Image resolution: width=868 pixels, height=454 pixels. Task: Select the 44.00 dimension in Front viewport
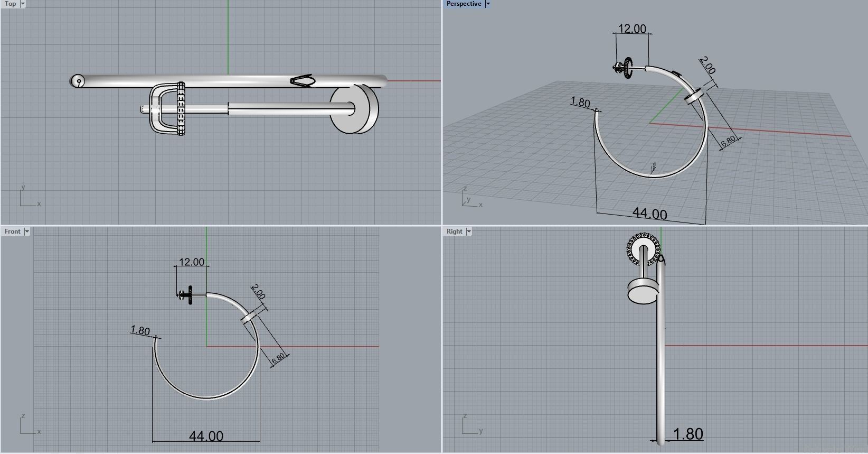click(x=206, y=436)
